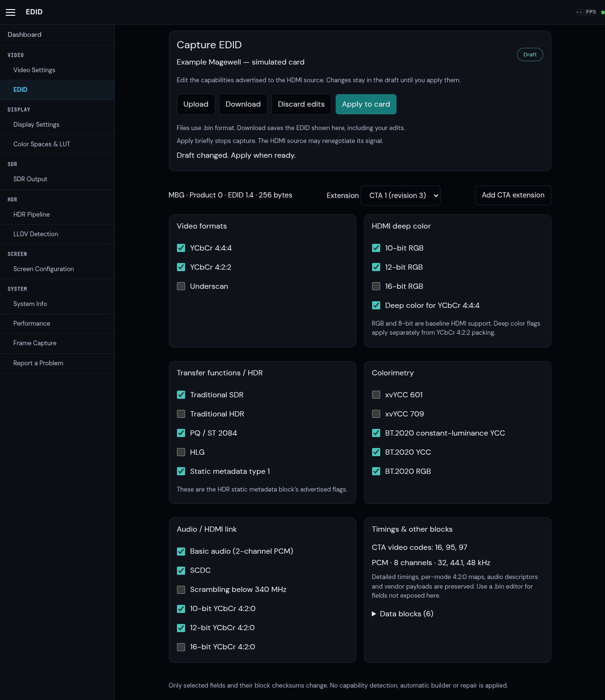Enable 16-bit YCbCr 4:2:0
The image size is (605, 700).
coord(181,647)
